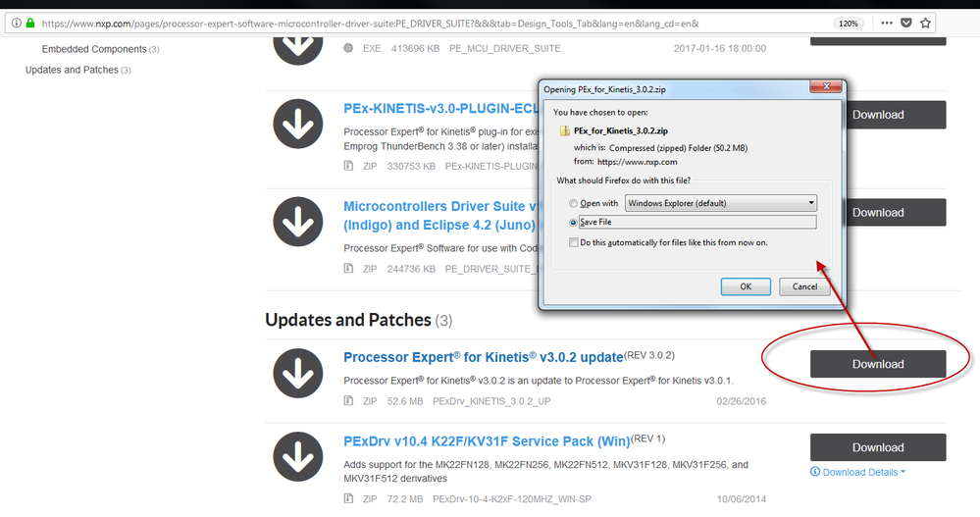Click PE_MCU_DRIVER_SUITE file name text
980x517 pixels.
coord(505,48)
